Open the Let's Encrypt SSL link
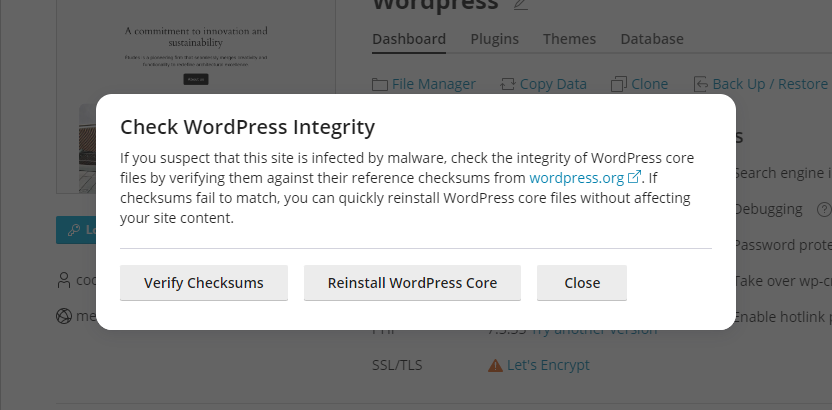 pyautogui.click(x=548, y=366)
